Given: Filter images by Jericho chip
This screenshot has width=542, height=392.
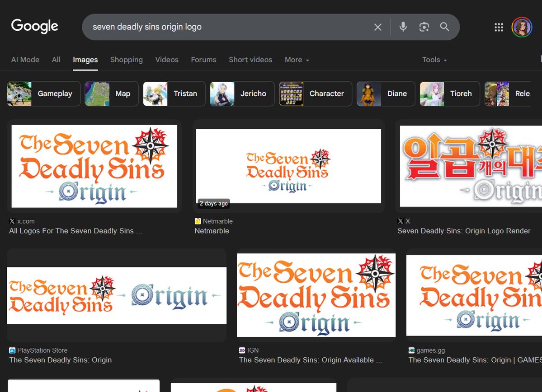Looking at the screenshot, I should [x=242, y=93].
